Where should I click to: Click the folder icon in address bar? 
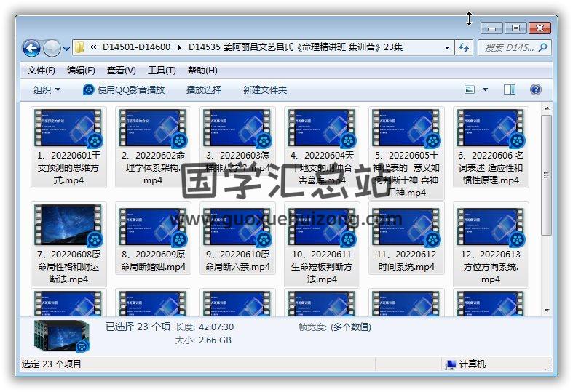pos(79,47)
